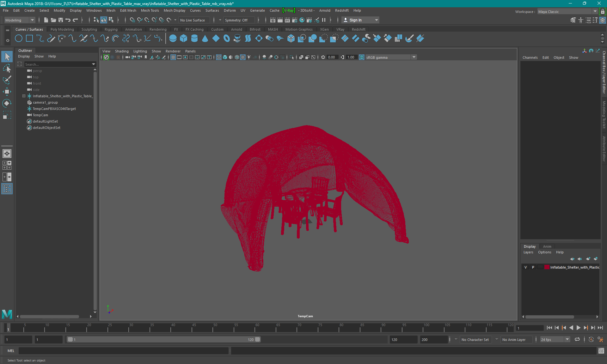Screen dimensions: 607x364
Task: Toggle the viewport grid display
Action: pos(173,57)
